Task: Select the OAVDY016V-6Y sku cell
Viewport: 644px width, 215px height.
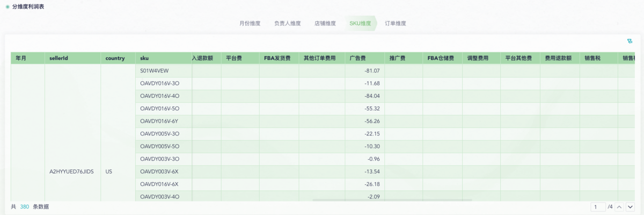Action: click(x=159, y=121)
